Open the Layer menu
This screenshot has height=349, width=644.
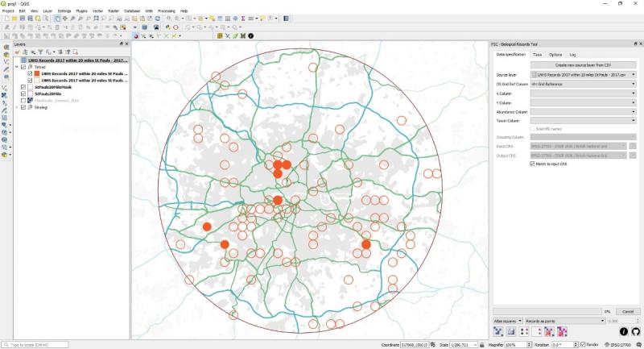click(47, 11)
